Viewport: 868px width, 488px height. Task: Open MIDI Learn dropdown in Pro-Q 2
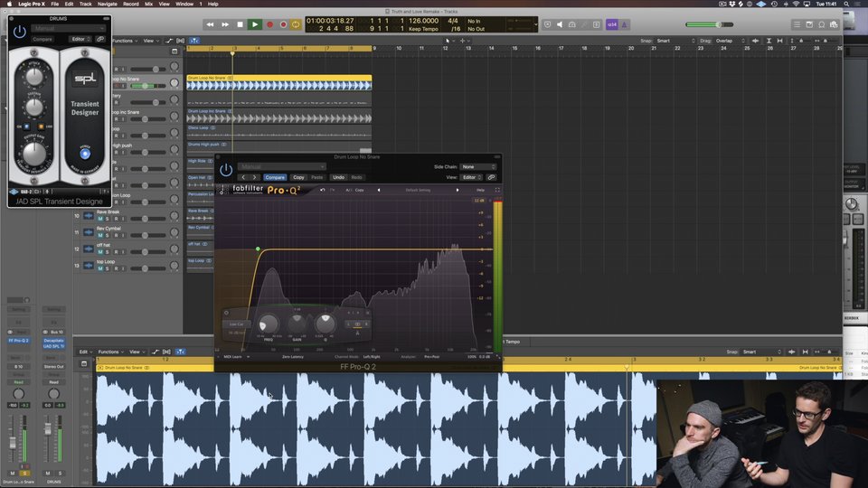(x=236, y=357)
